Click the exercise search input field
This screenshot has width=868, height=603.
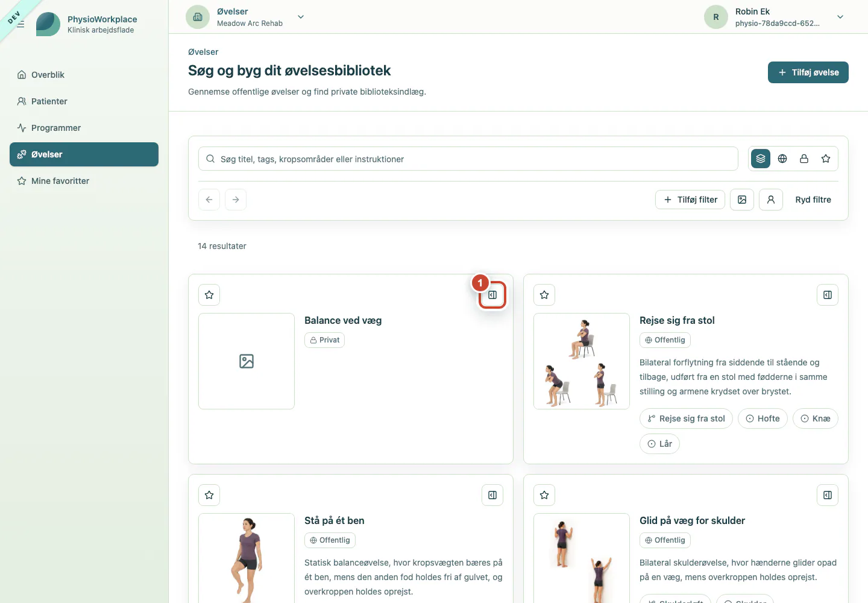click(468, 159)
